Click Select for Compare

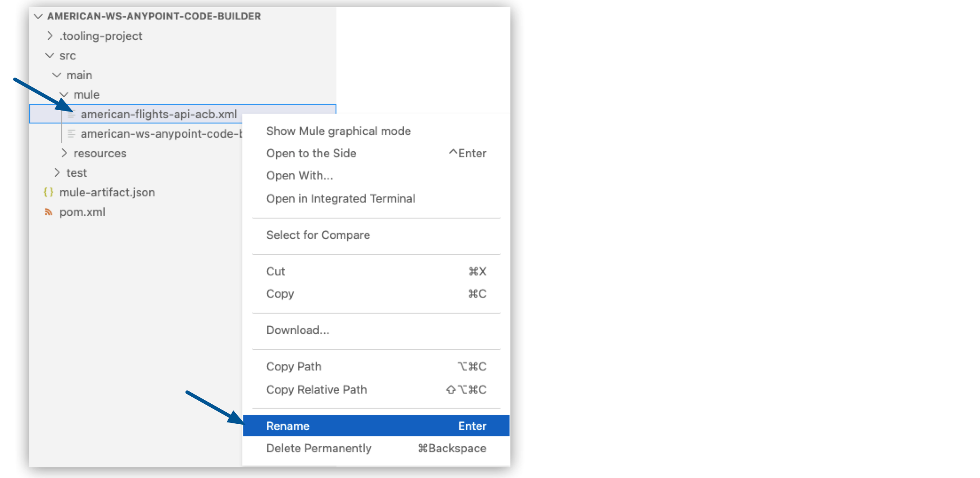(x=318, y=235)
